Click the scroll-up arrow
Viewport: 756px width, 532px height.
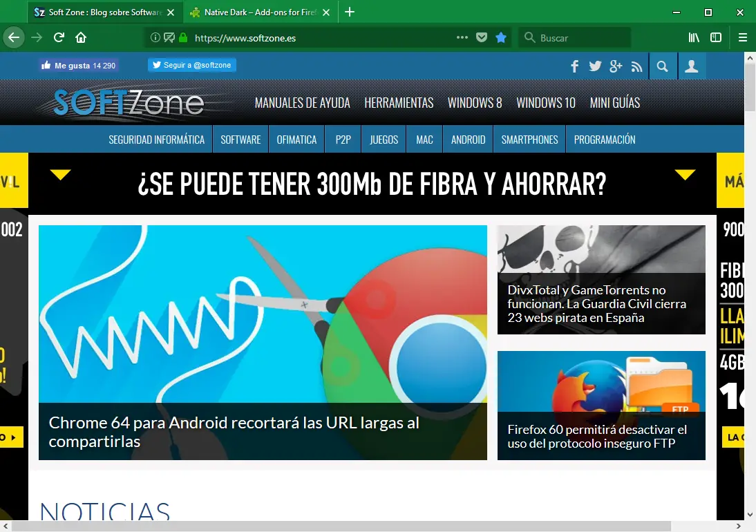coord(750,58)
